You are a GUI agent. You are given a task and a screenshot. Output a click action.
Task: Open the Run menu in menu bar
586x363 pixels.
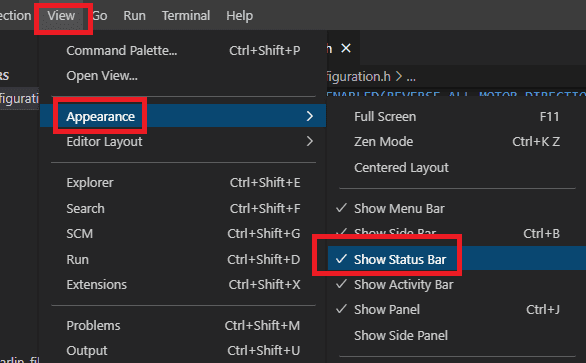[134, 16]
